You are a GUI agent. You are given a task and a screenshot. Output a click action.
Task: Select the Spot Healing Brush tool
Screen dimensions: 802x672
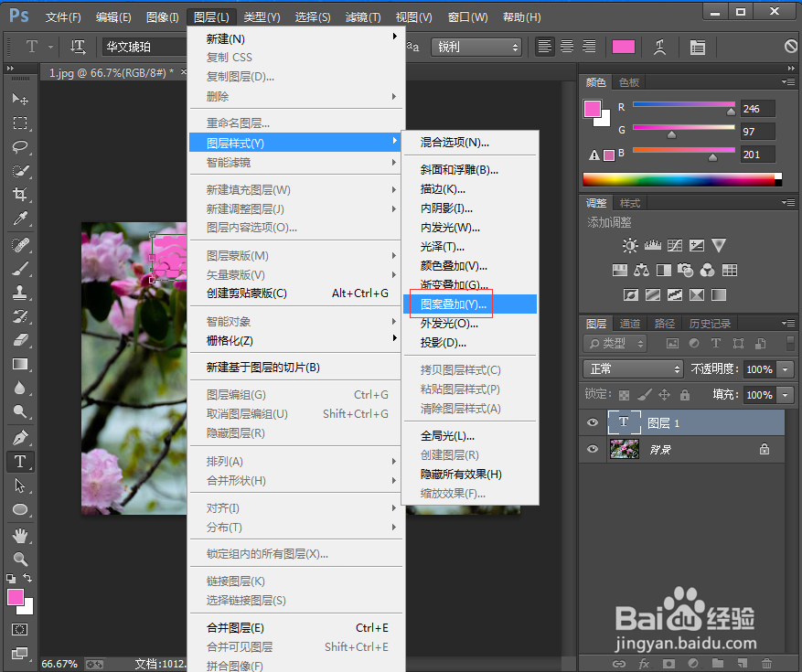click(20, 244)
